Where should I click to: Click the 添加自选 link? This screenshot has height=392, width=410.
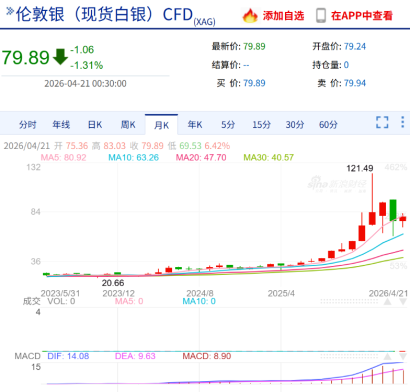click(x=283, y=16)
